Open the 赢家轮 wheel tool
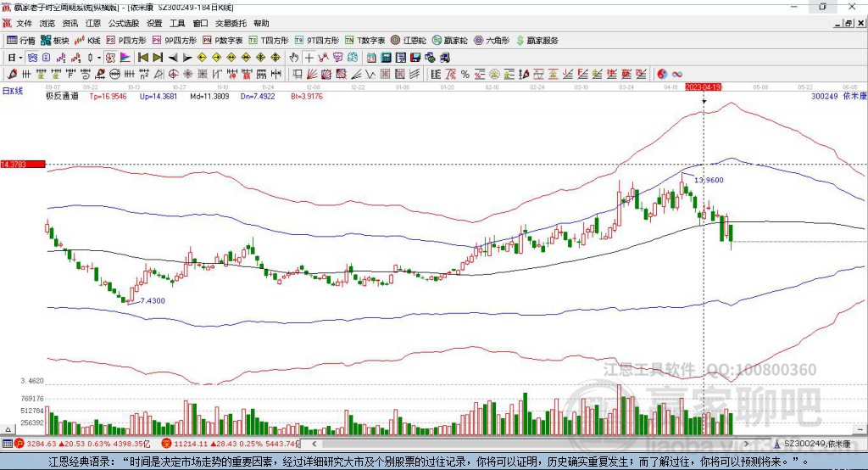 tap(450, 41)
